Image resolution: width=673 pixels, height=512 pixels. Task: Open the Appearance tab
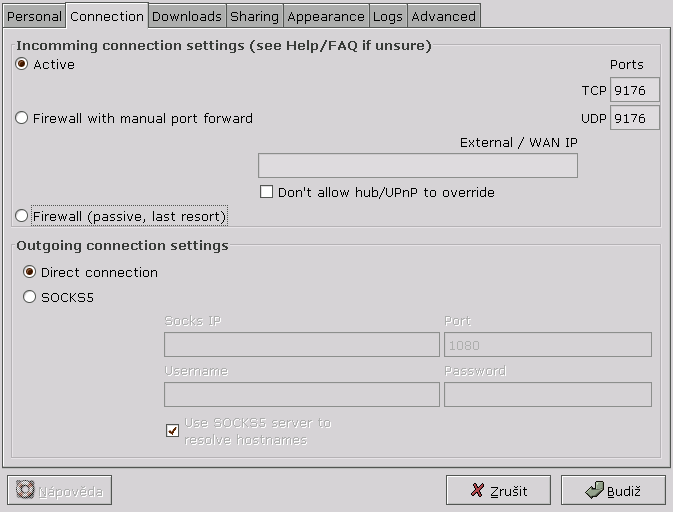pos(325,16)
